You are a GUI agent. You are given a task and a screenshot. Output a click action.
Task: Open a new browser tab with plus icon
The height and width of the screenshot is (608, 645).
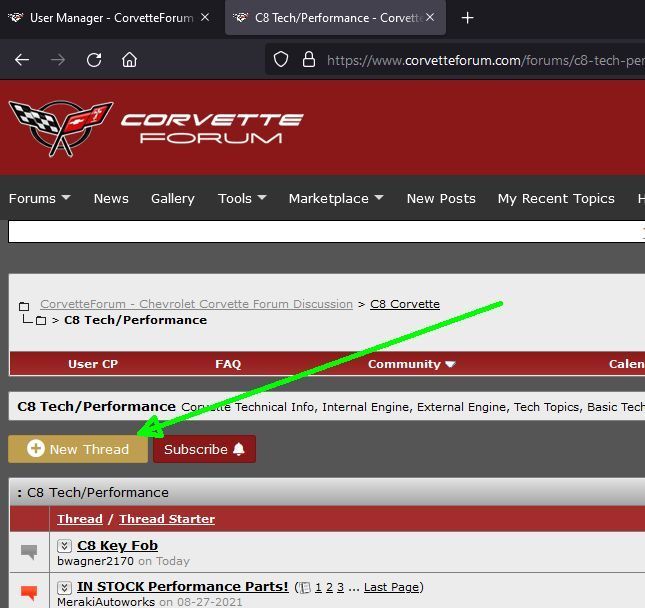pos(467,17)
